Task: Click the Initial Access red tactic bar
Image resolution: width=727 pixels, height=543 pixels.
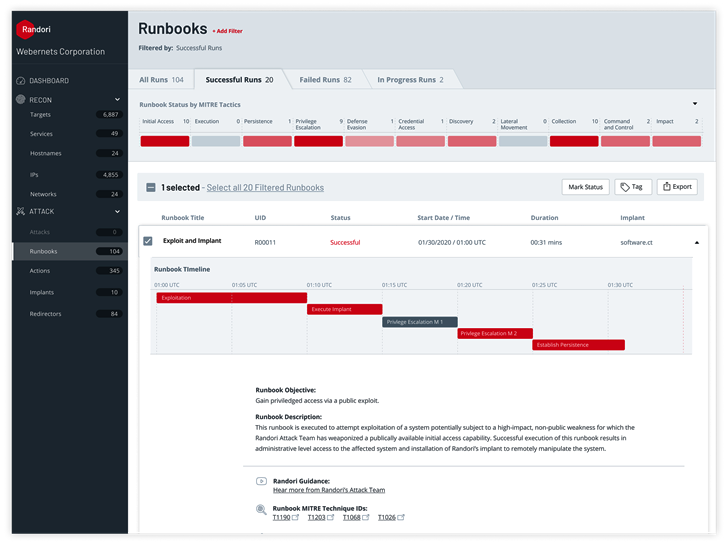Action: (165, 141)
